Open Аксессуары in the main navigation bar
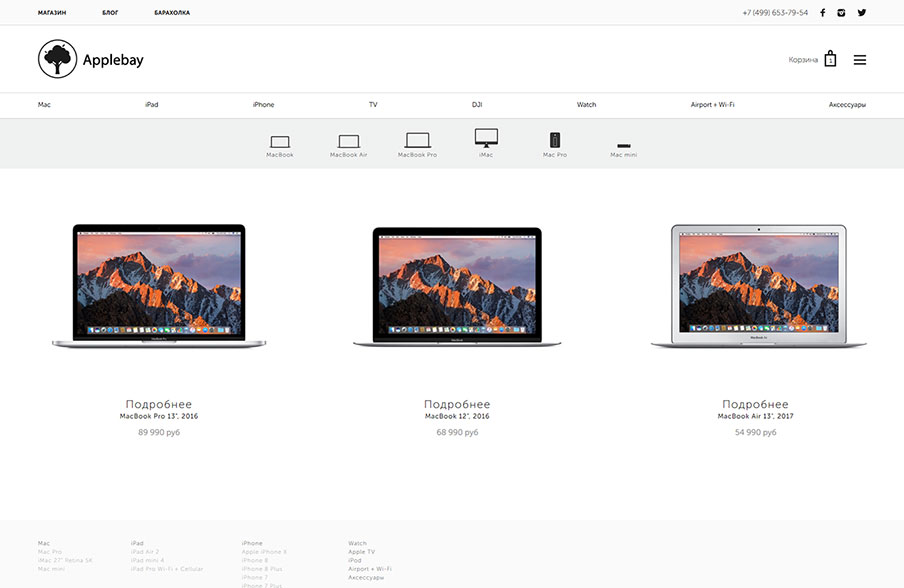 [x=848, y=105]
